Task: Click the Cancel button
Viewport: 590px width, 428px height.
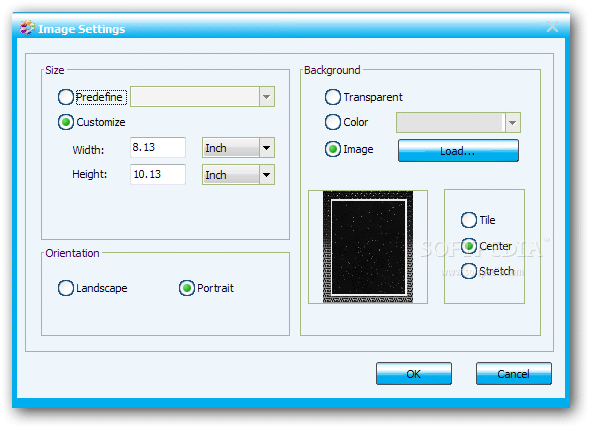Action: 514,374
